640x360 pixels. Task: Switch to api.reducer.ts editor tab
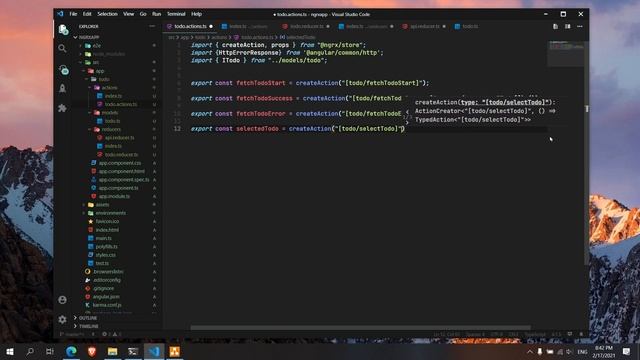[x=425, y=27]
